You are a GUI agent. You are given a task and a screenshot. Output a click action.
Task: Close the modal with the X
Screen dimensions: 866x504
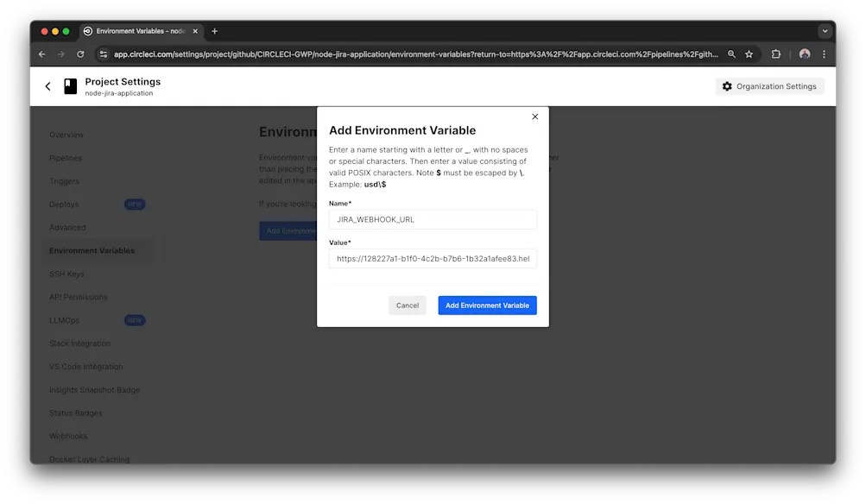(534, 116)
